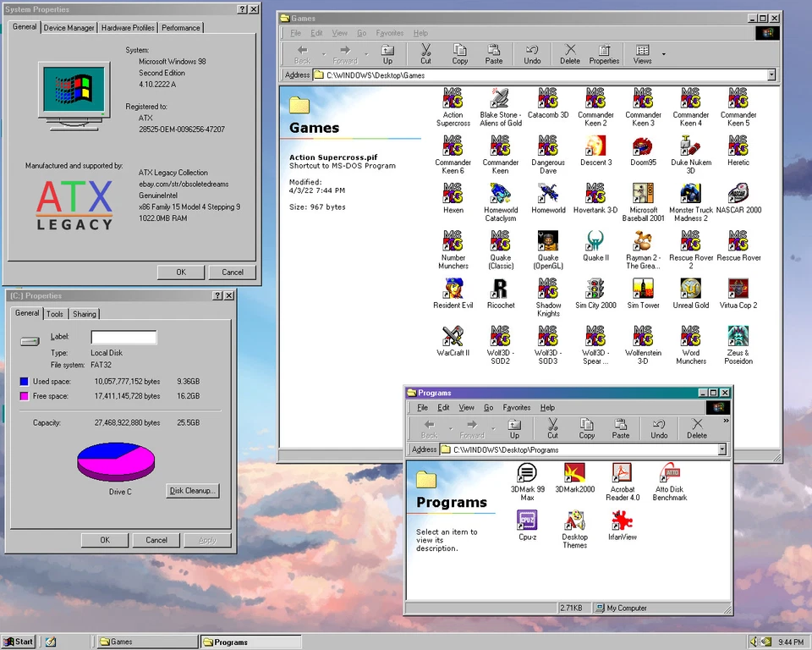Expand the Games address bar dropdown
This screenshot has width=812, height=650.
click(x=771, y=75)
